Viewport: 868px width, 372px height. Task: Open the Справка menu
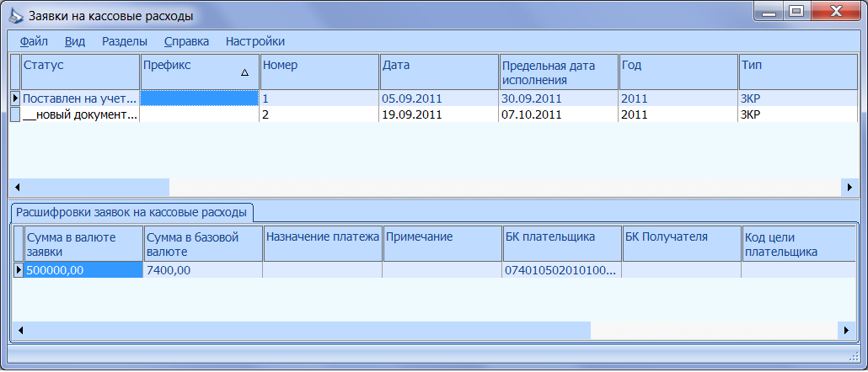[x=186, y=41]
